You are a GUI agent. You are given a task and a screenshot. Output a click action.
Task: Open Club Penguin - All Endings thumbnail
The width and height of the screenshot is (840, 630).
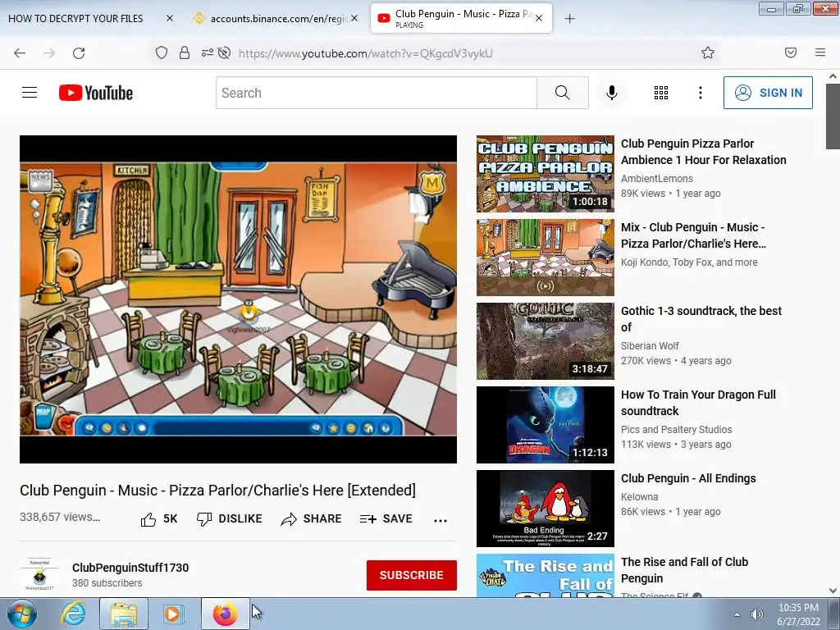coord(546,509)
